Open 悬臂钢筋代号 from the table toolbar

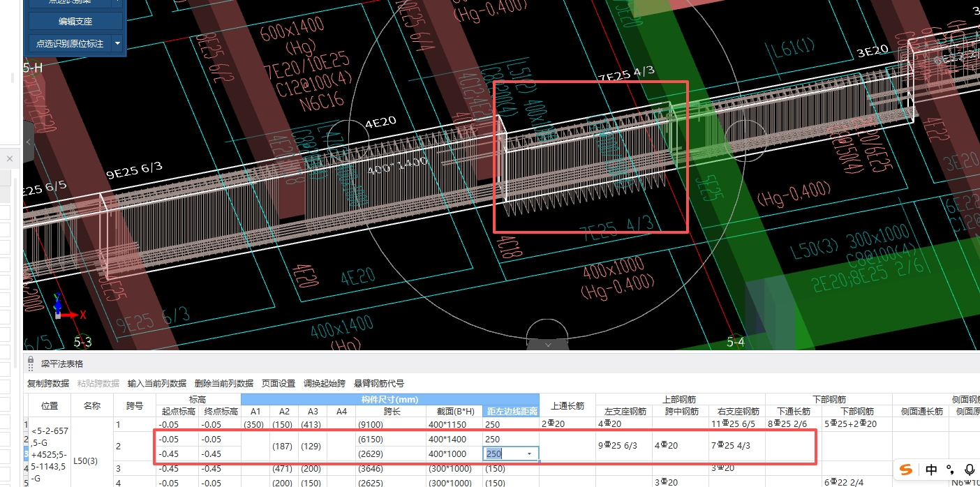(379, 383)
